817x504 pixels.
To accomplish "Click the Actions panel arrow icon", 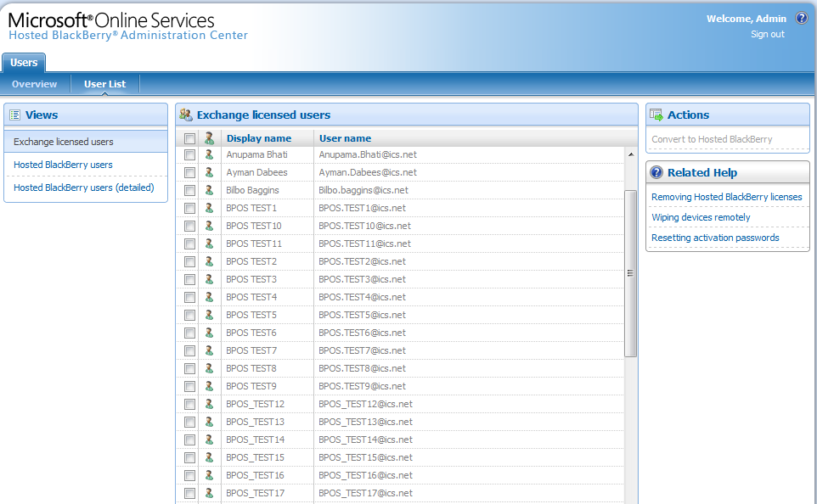I will point(656,115).
